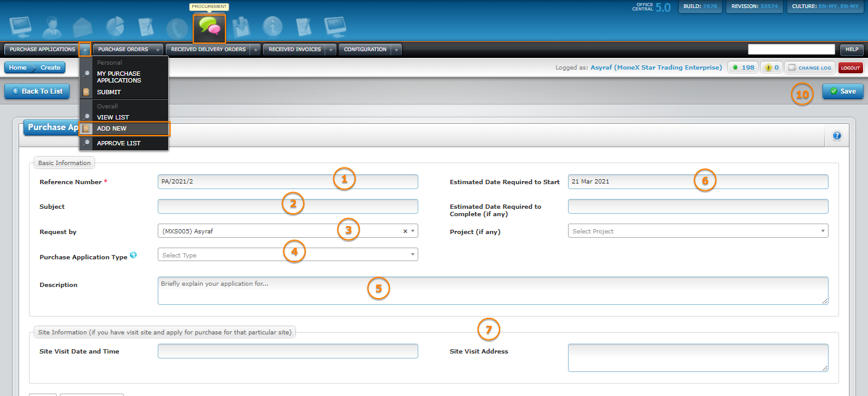Choose Submit from the dropdown menu
Screen dimensions: 868x396
click(109, 92)
